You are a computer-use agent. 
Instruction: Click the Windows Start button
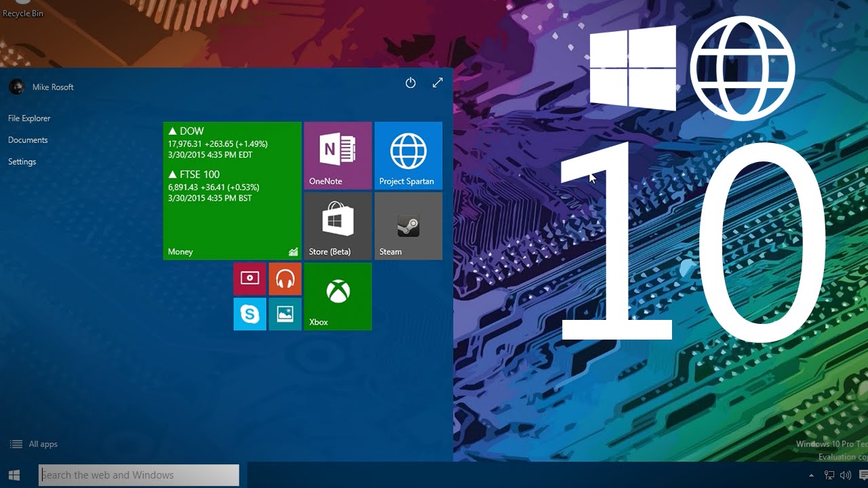[14, 475]
